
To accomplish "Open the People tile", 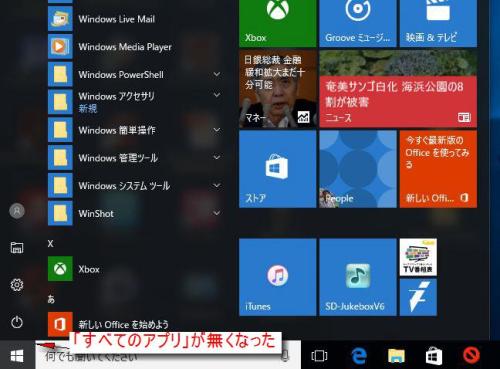I will coord(358,169).
